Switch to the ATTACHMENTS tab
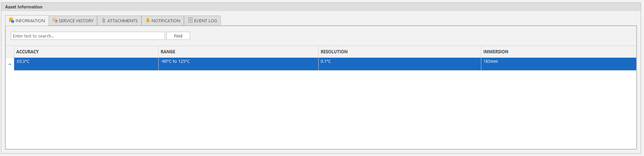Screen dimensions: 644x156 coord(119,21)
